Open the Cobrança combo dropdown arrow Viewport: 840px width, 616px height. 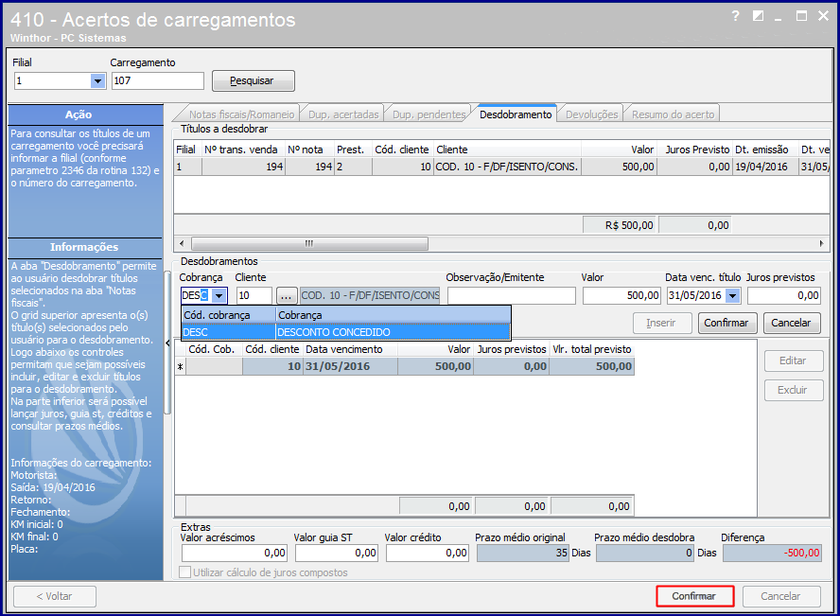(219, 295)
